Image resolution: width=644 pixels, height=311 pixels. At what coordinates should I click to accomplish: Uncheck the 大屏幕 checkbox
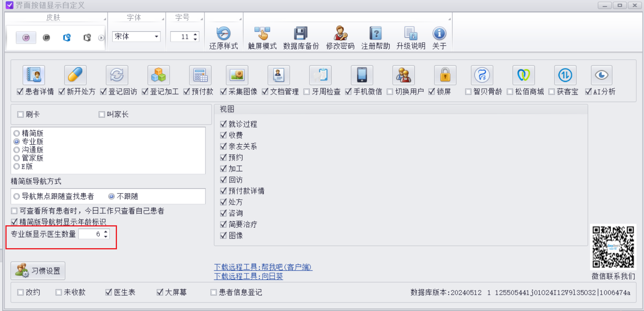pyautogui.click(x=160, y=292)
